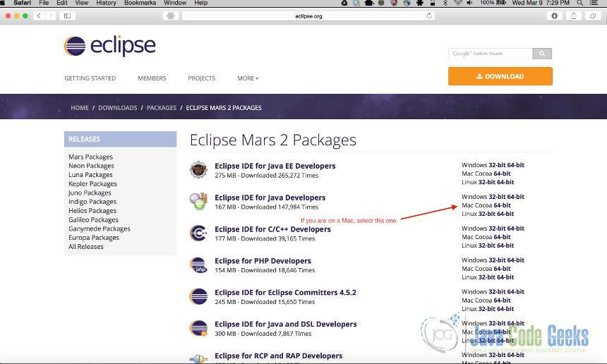
Task: Click the Google Custom Search field
Action: pyautogui.click(x=491, y=54)
